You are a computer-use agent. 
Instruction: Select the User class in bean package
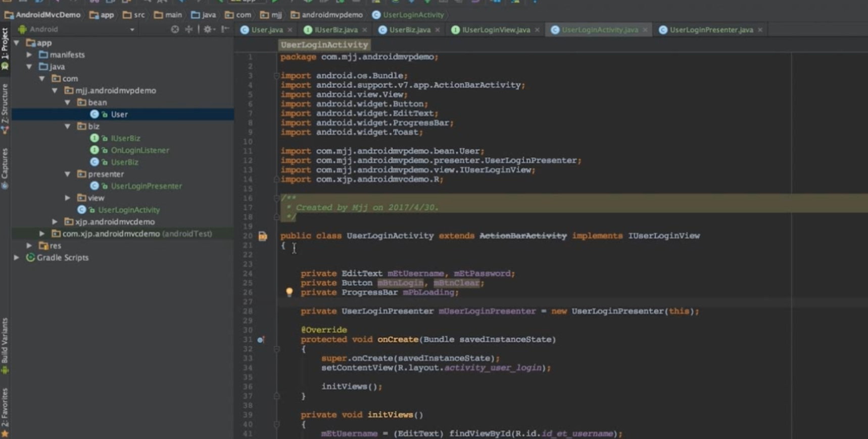coord(119,114)
